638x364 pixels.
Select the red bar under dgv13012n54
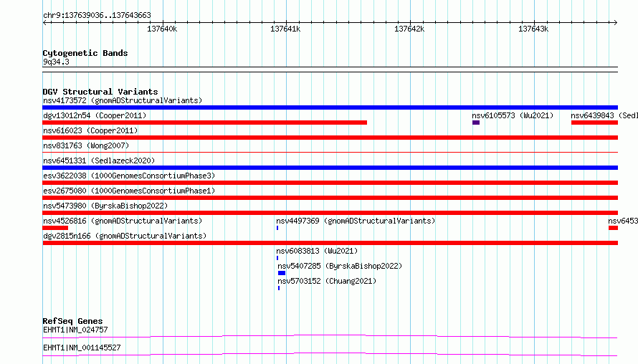pyautogui.click(x=205, y=123)
